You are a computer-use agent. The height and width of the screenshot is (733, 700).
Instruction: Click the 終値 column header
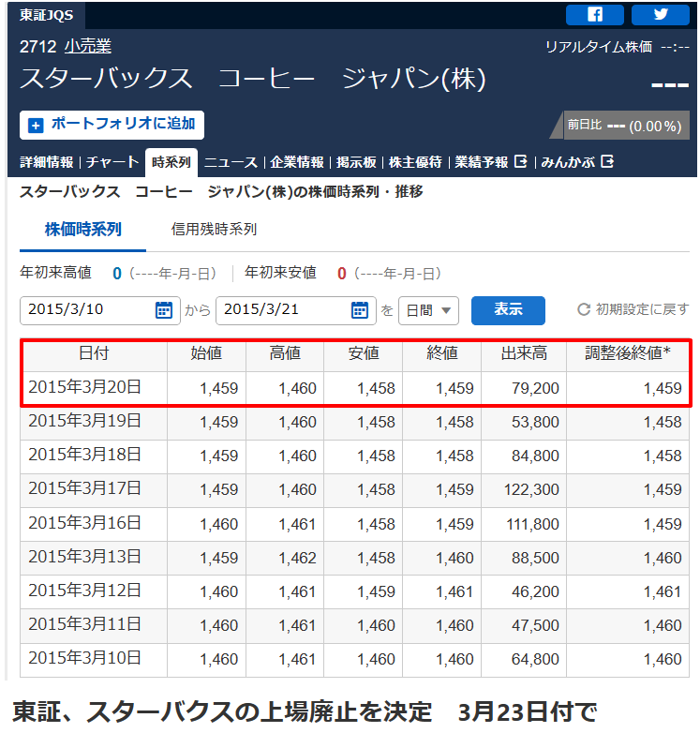441,353
